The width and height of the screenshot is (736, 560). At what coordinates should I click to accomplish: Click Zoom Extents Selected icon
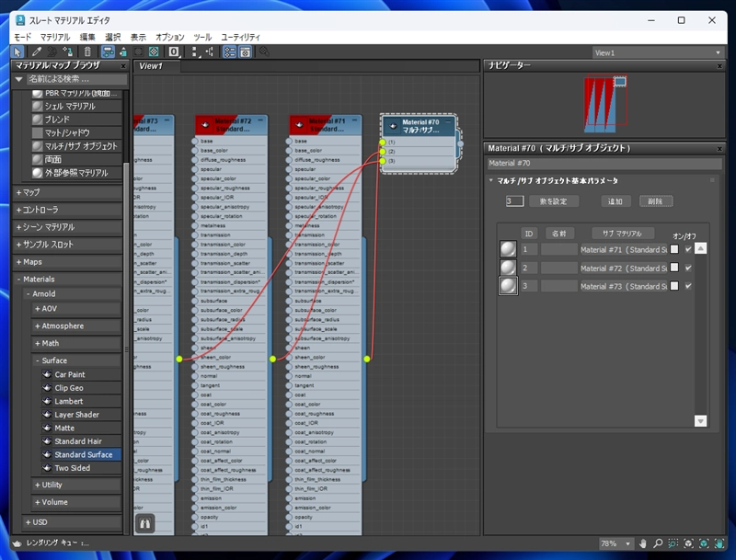tap(704, 543)
